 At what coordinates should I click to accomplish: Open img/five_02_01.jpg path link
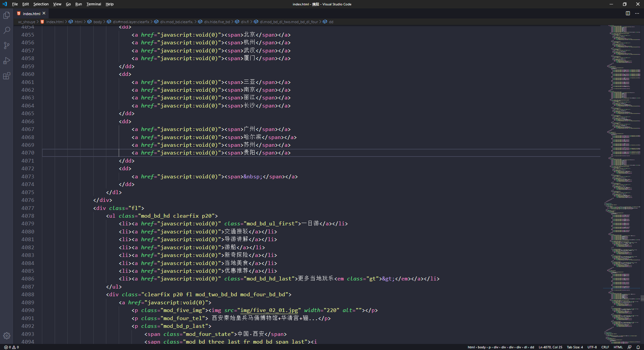[x=269, y=310]
